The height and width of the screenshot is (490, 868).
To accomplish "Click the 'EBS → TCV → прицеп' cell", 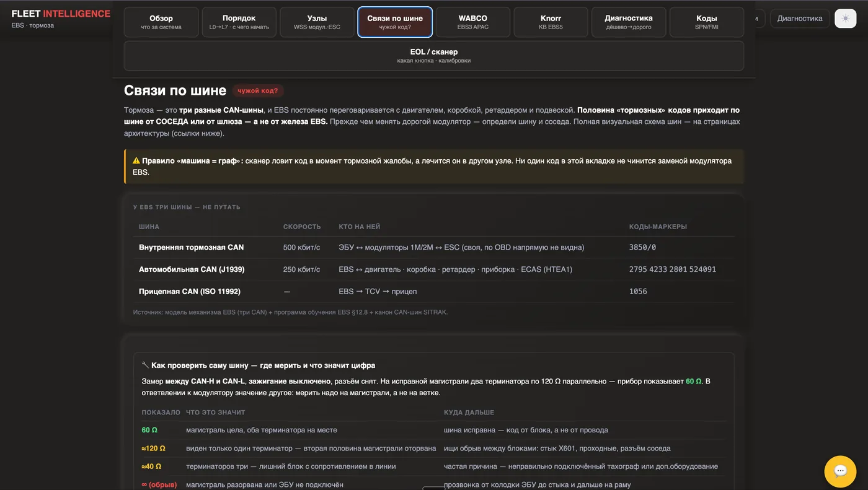I will click(378, 291).
